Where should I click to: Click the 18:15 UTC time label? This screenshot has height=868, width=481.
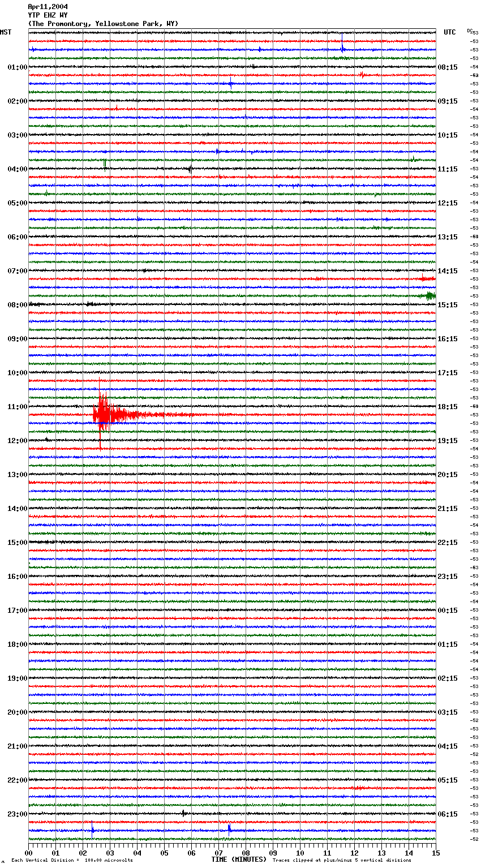pyautogui.click(x=448, y=407)
